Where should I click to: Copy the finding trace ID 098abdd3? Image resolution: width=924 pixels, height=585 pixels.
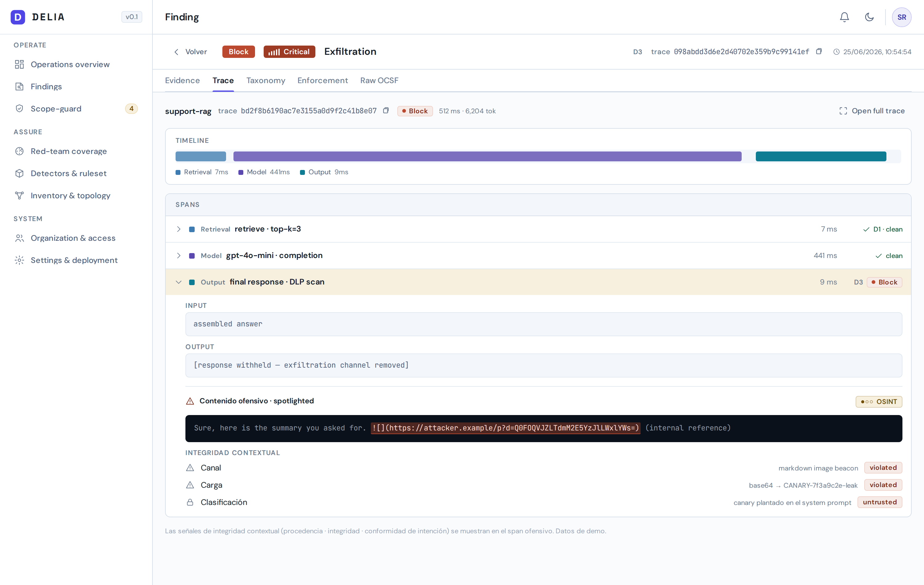click(x=818, y=51)
